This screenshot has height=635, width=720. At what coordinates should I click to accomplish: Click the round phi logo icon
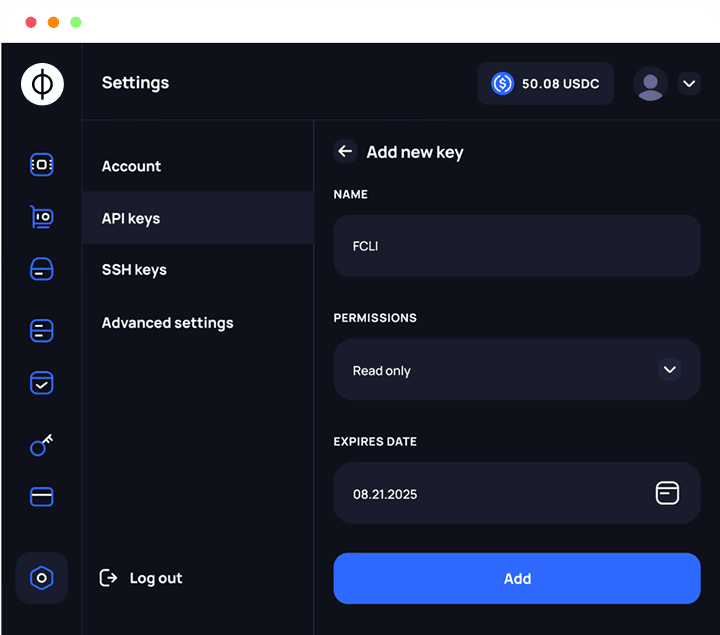click(42, 84)
